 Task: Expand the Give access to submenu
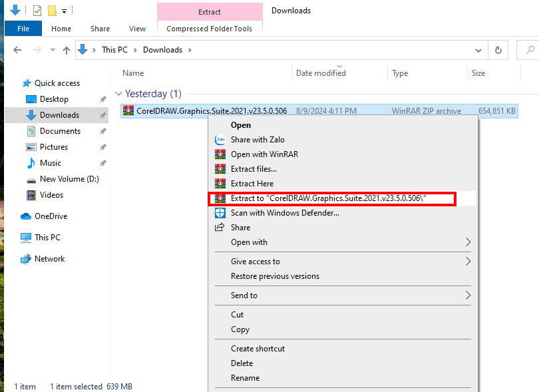(343, 262)
